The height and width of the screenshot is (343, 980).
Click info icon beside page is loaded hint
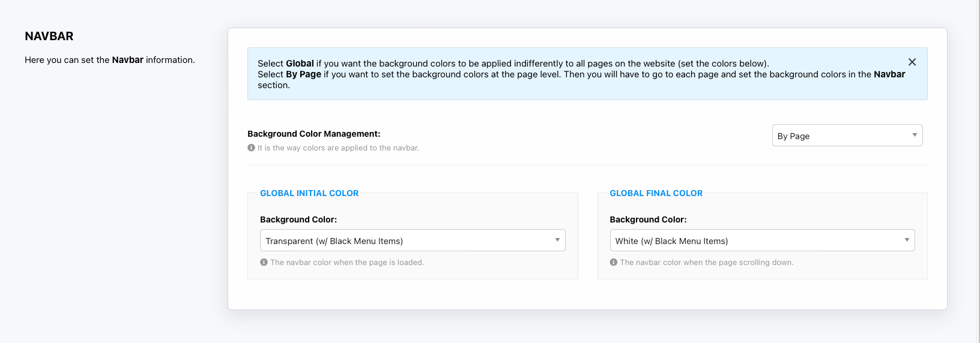[264, 262]
